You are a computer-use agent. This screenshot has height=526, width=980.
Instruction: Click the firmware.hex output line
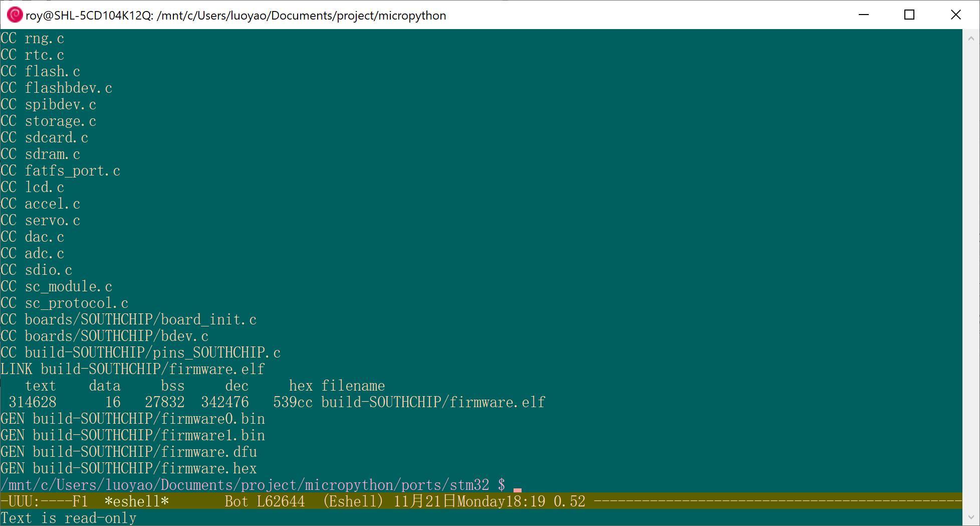[128, 469]
